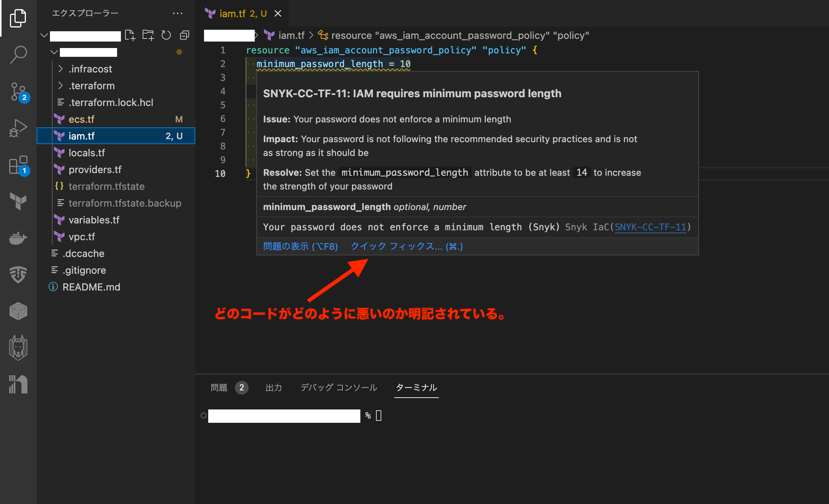
Task: Click 問題の表示 (View Problem) link
Action: point(300,246)
